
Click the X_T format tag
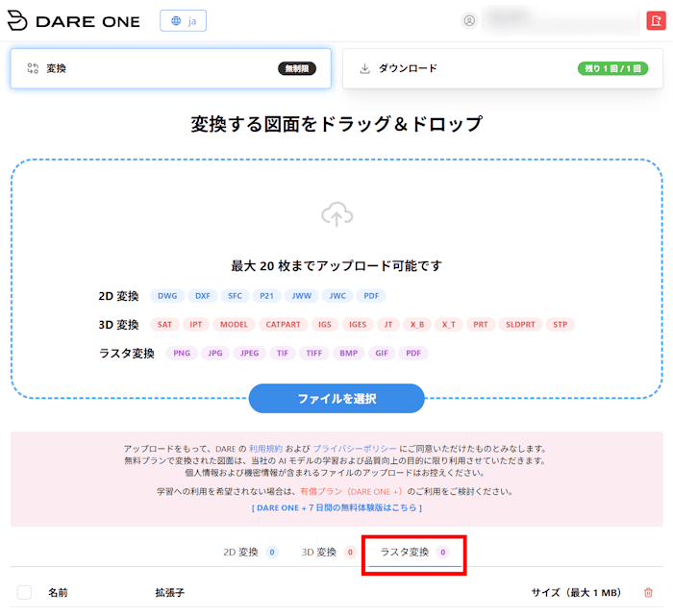coord(449,325)
